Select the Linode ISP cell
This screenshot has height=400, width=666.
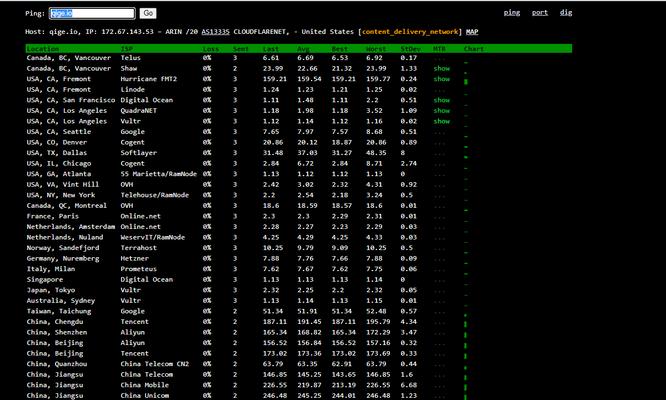point(133,90)
